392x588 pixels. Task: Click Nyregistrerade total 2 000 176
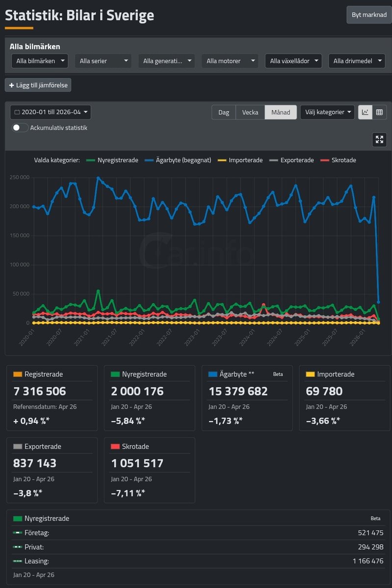tap(137, 392)
